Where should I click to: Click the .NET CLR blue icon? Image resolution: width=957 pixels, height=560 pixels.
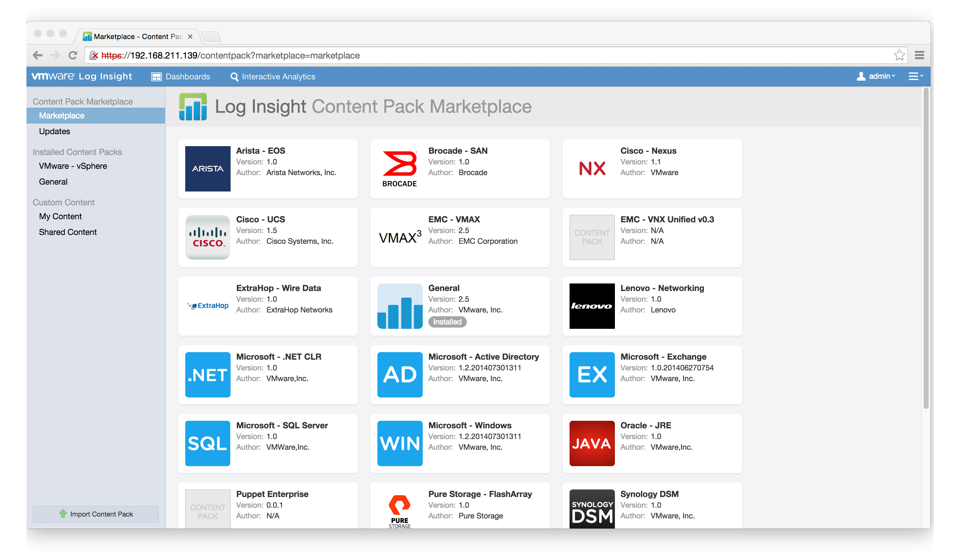207,375
